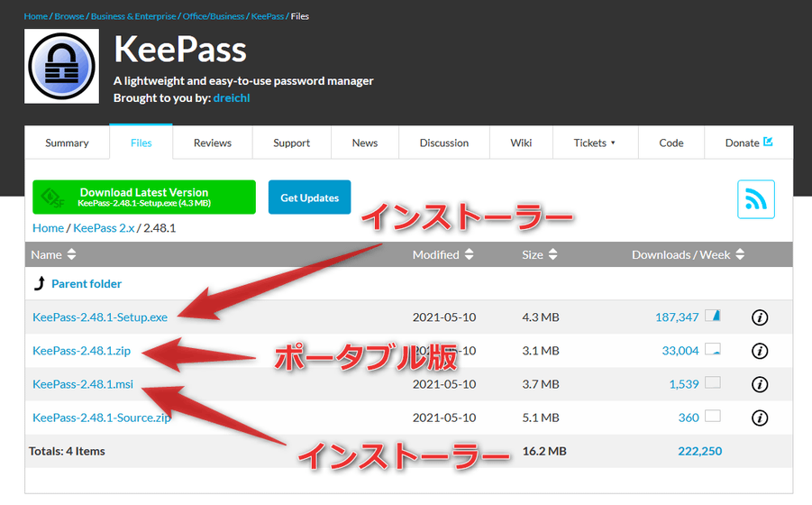Click Business & Enterprise breadcrumb
Image resolution: width=812 pixels, height=505 pixels.
pos(133,16)
